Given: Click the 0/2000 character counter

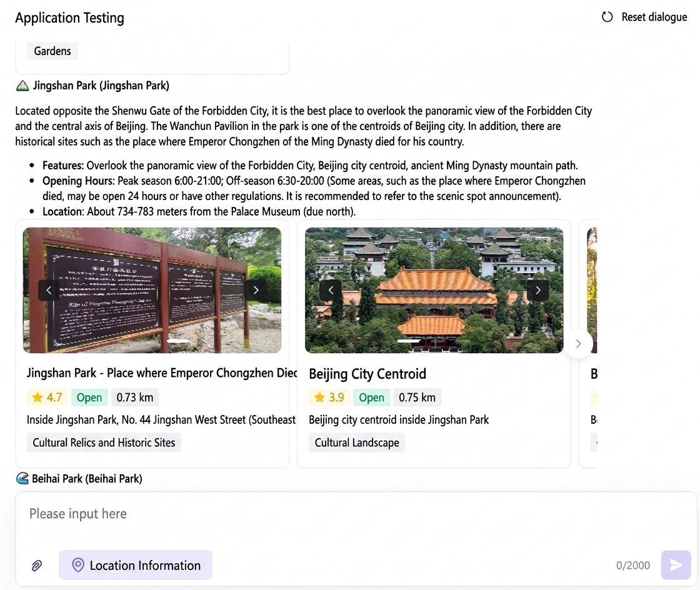Looking at the screenshot, I should pyautogui.click(x=632, y=565).
